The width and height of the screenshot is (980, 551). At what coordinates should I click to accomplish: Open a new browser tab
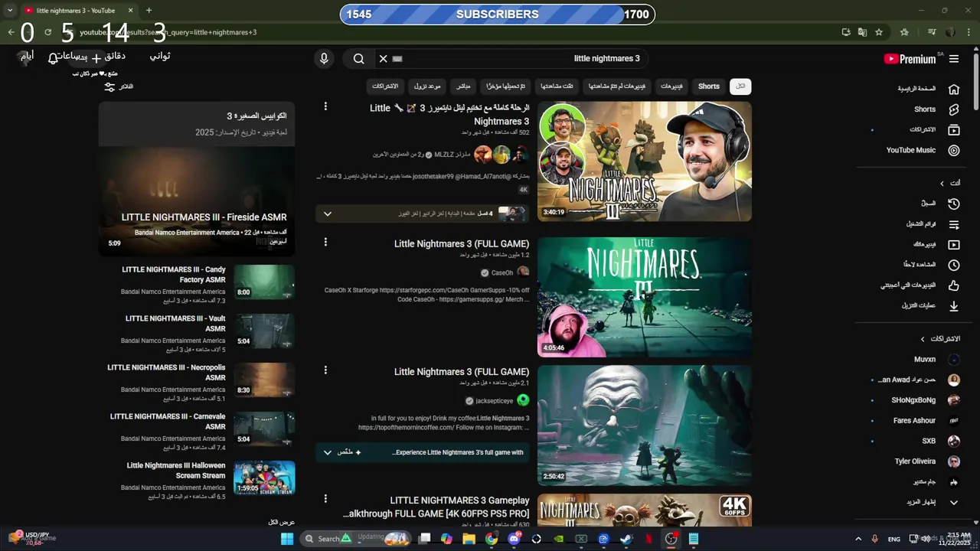click(149, 11)
